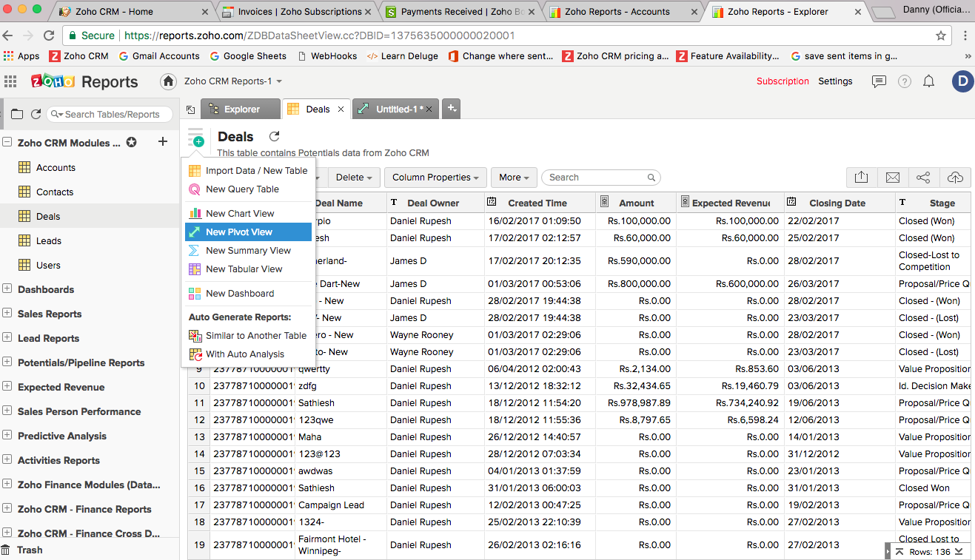The height and width of the screenshot is (560, 975).
Task: Open the Settings link in header
Action: point(835,81)
